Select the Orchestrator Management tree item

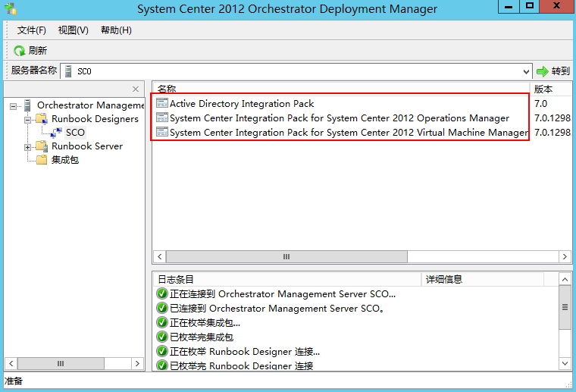pos(90,105)
